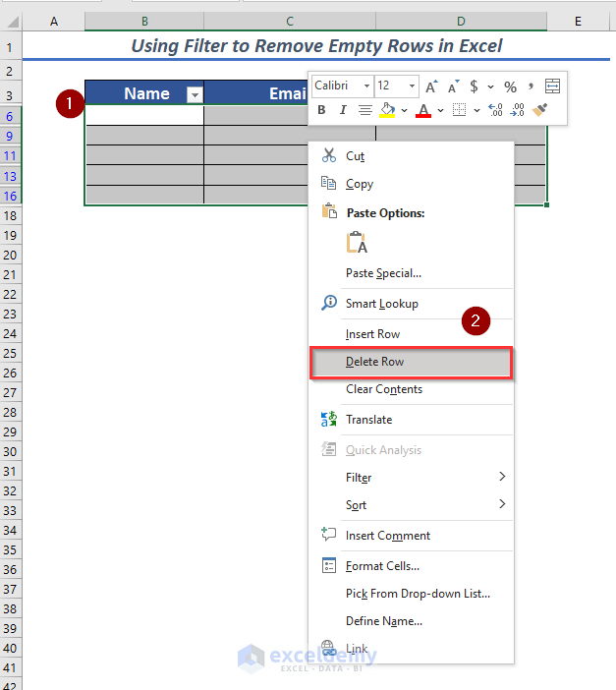616x690 pixels.
Task: Click the Percent Style icon
Action: (511, 86)
